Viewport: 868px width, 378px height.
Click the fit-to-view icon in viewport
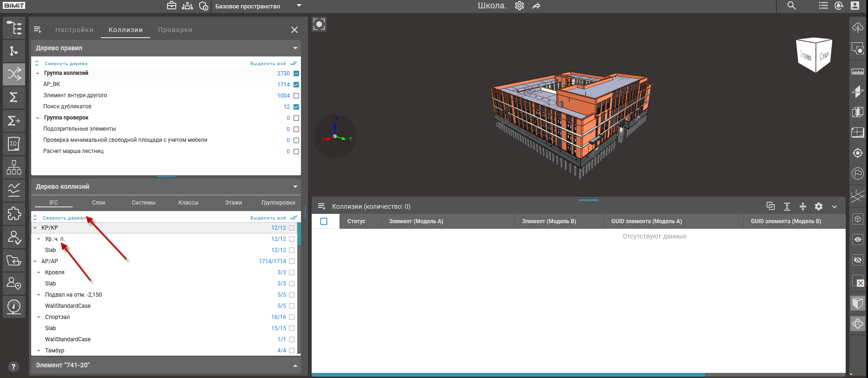319,24
